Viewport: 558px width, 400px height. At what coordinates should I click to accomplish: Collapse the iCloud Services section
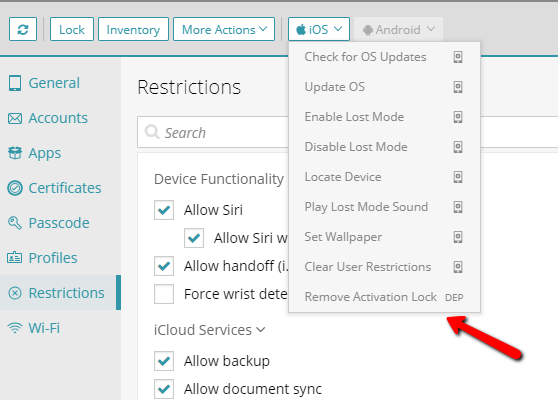tap(209, 330)
